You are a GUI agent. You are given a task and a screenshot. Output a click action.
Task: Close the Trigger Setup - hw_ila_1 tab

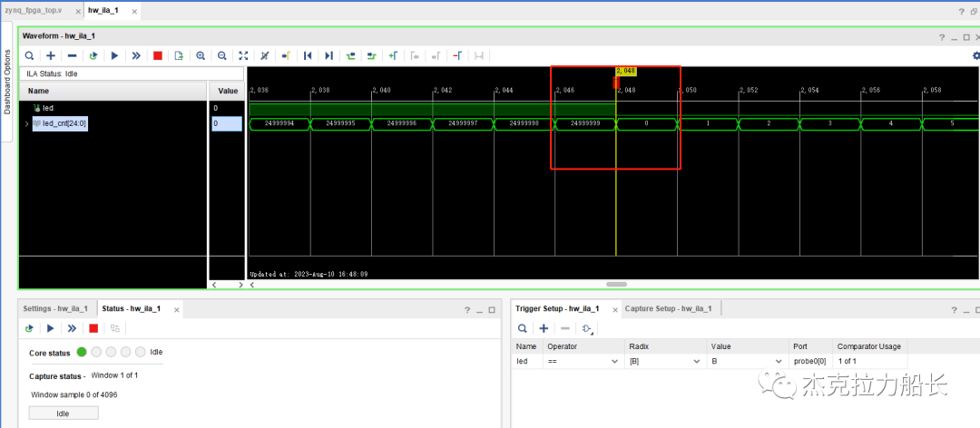614,309
